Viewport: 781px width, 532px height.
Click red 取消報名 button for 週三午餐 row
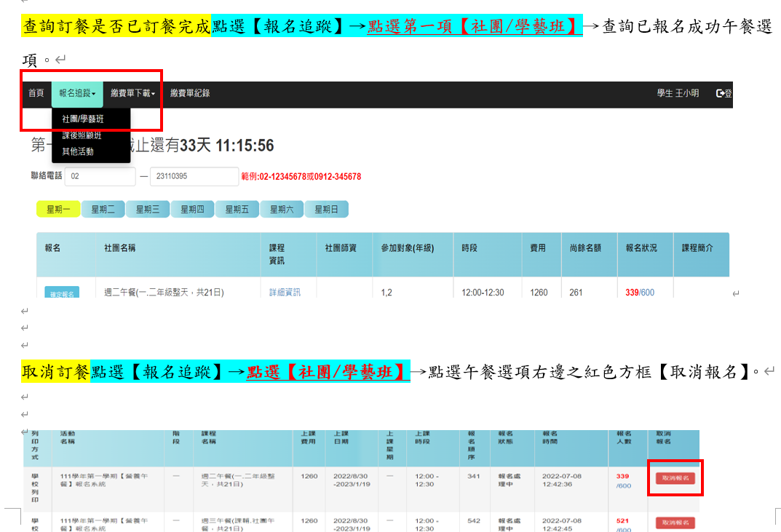click(675, 523)
